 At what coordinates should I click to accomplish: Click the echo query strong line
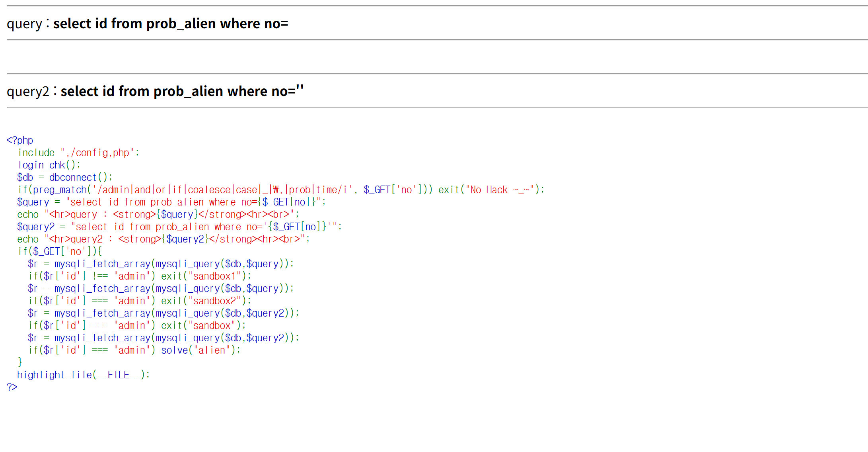point(158,214)
